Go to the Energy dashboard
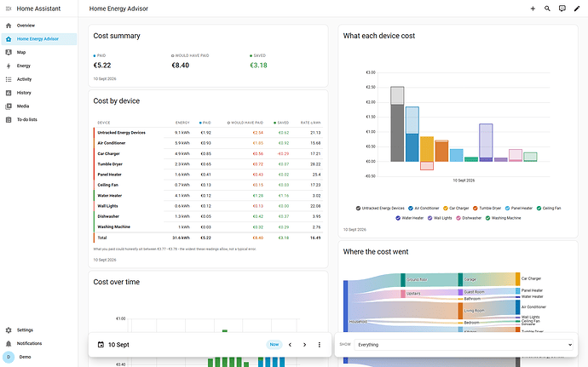Viewport: 588px width, 367px height. 39,66
